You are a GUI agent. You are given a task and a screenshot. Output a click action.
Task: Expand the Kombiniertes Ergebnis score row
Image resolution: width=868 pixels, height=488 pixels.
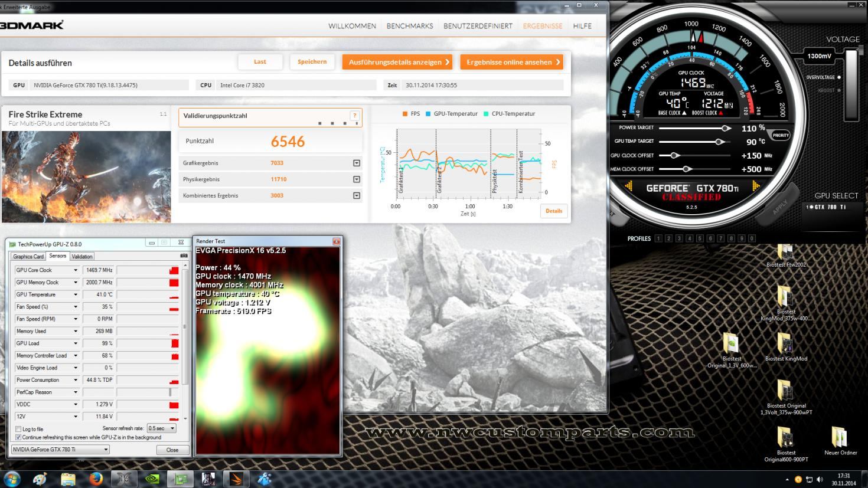click(357, 195)
